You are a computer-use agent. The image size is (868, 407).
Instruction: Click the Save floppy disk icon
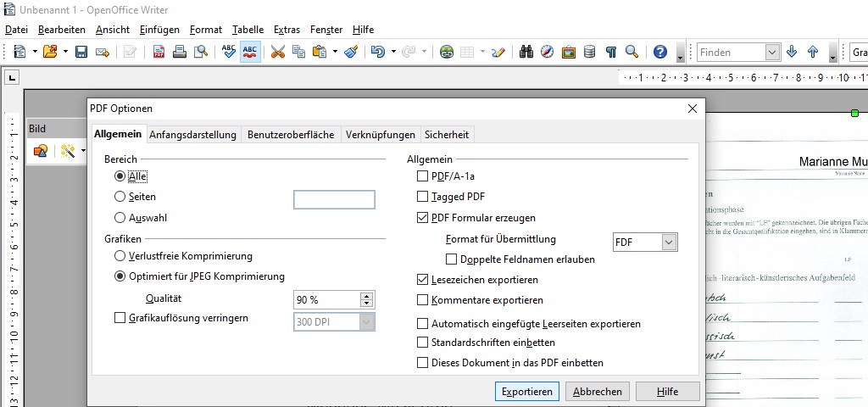click(x=81, y=52)
